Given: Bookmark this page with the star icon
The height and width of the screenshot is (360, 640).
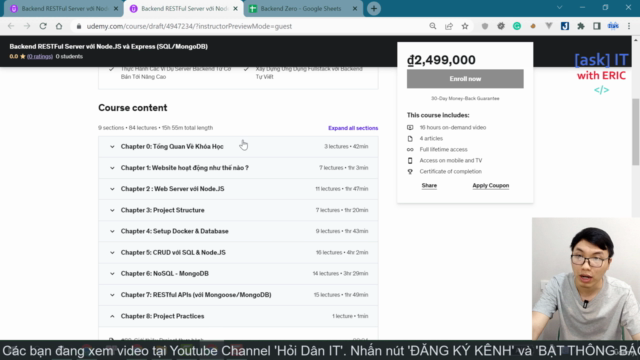Looking at the screenshot, I should click(x=465, y=26).
